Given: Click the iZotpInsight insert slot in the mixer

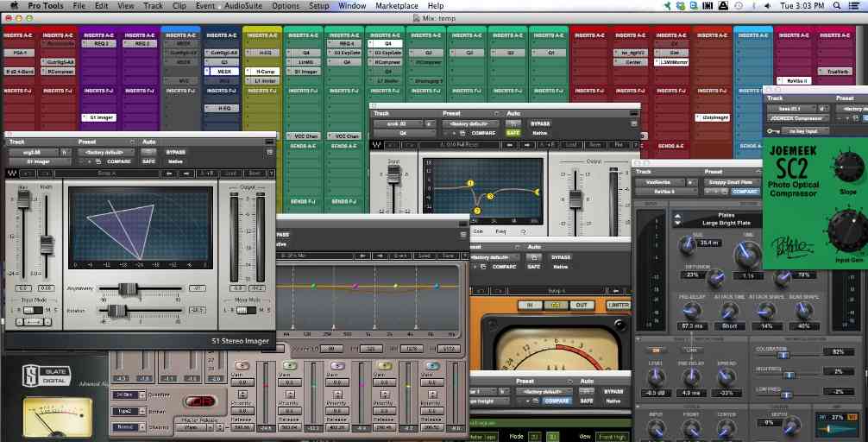Looking at the screenshot, I should pyautogui.click(x=713, y=117).
